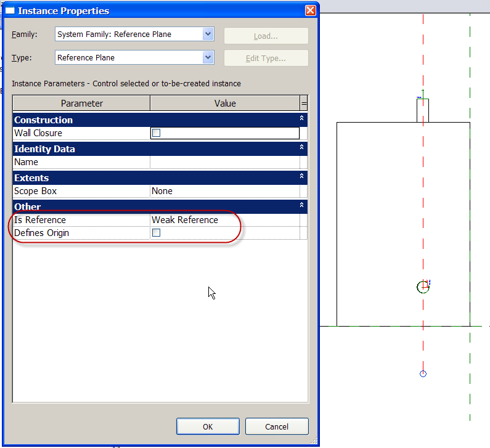
Task: Select the Scope Box parameter label
Action: tap(35, 191)
